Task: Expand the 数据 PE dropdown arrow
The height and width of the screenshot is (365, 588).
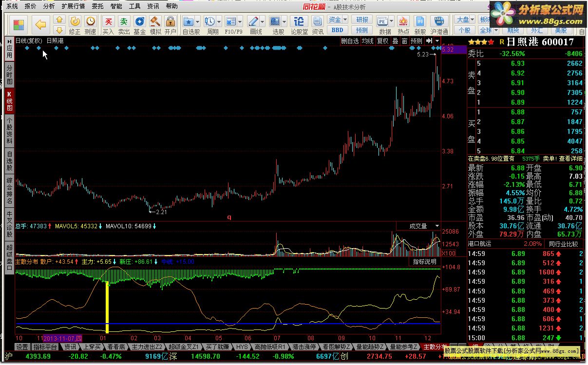Action: pos(392,22)
